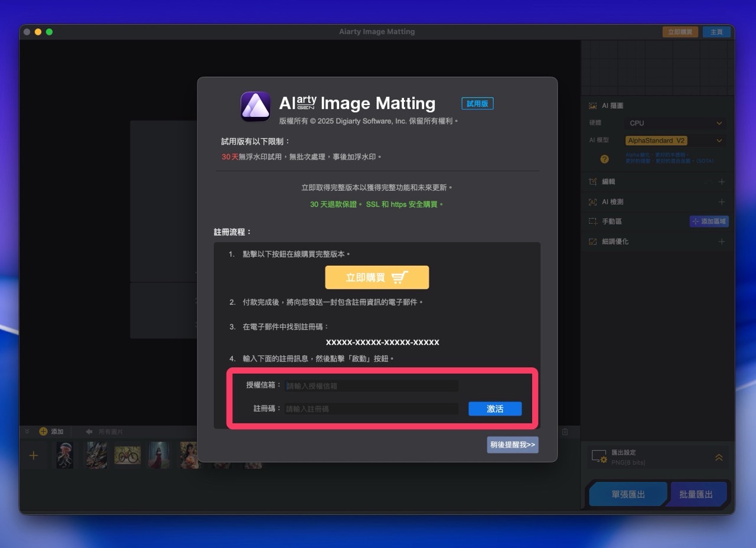This screenshot has width=756, height=548.
Task: Open the AlphaStandard V2 model dropdown
Action: (674, 140)
